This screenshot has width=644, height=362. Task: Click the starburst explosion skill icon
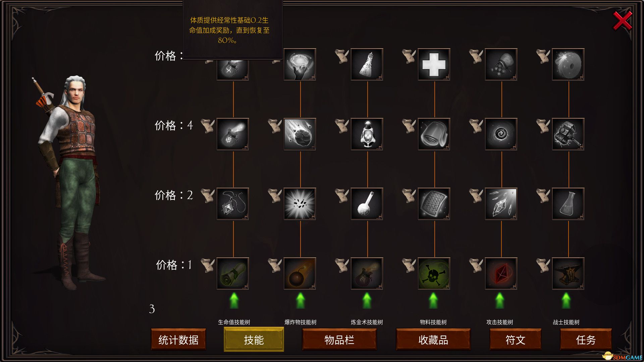click(300, 204)
